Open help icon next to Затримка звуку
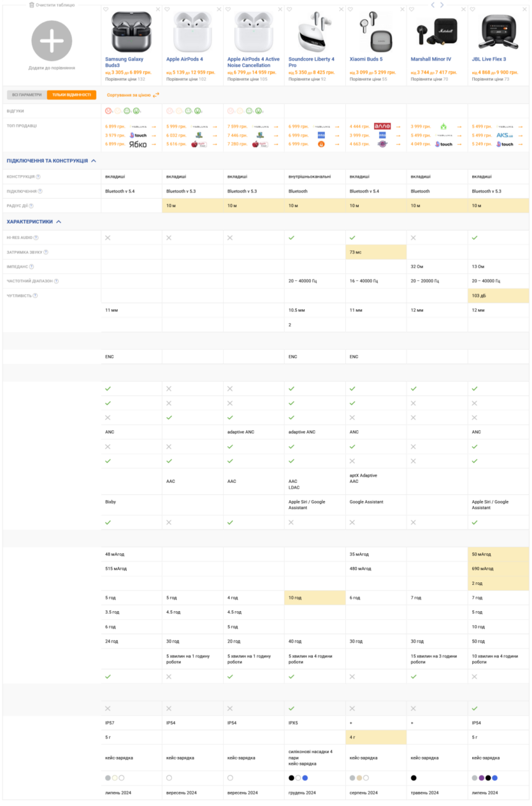The height and width of the screenshot is (806, 532). tap(46, 252)
